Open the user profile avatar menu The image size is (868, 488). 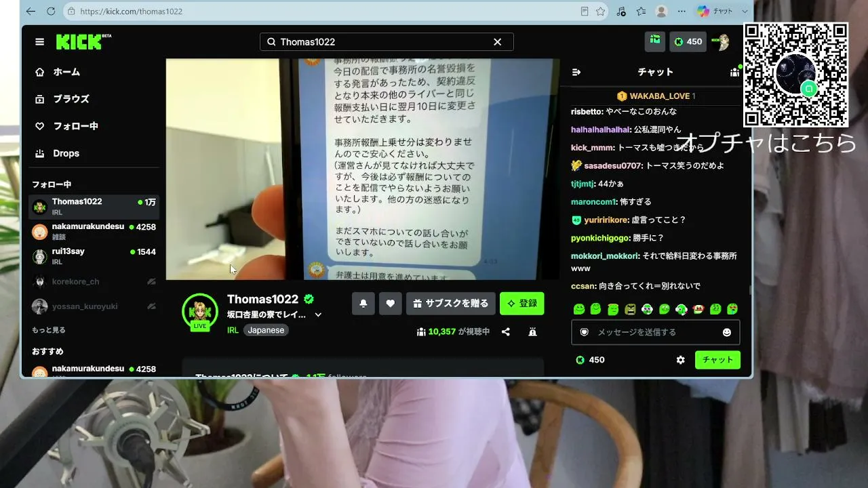(x=720, y=41)
